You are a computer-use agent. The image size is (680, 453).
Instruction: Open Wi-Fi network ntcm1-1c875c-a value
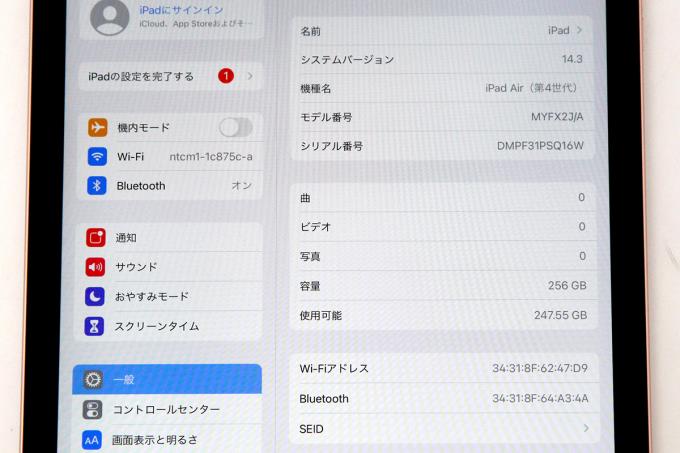pos(211,156)
